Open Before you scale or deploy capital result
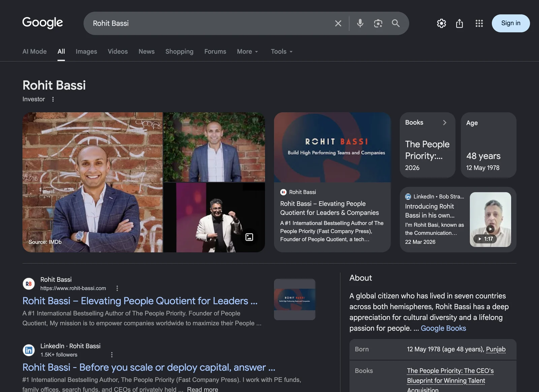 pyautogui.click(x=149, y=367)
